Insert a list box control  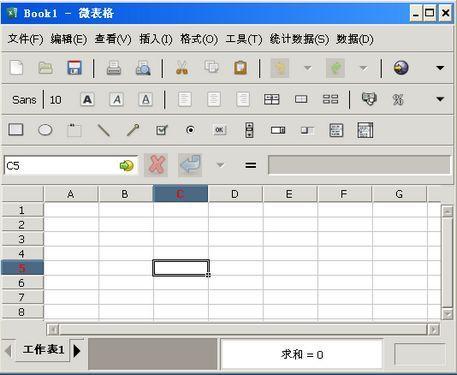(x=336, y=130)
